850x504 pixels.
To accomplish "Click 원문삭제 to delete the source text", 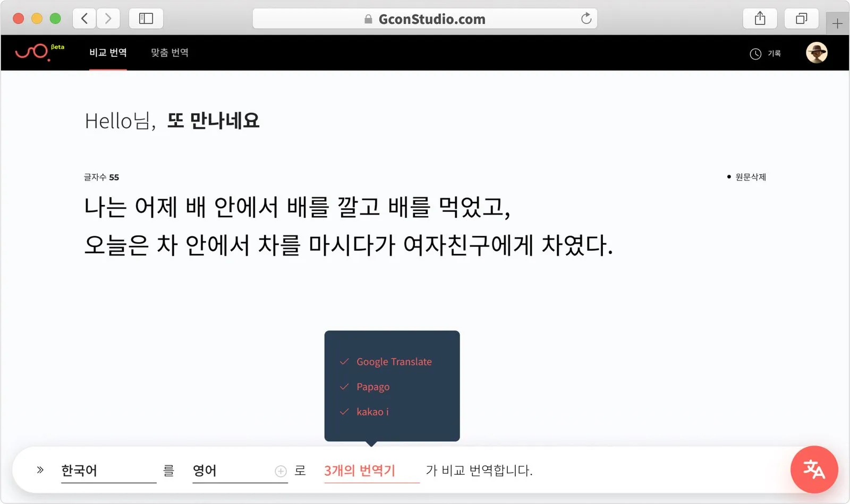I will 746,177.
